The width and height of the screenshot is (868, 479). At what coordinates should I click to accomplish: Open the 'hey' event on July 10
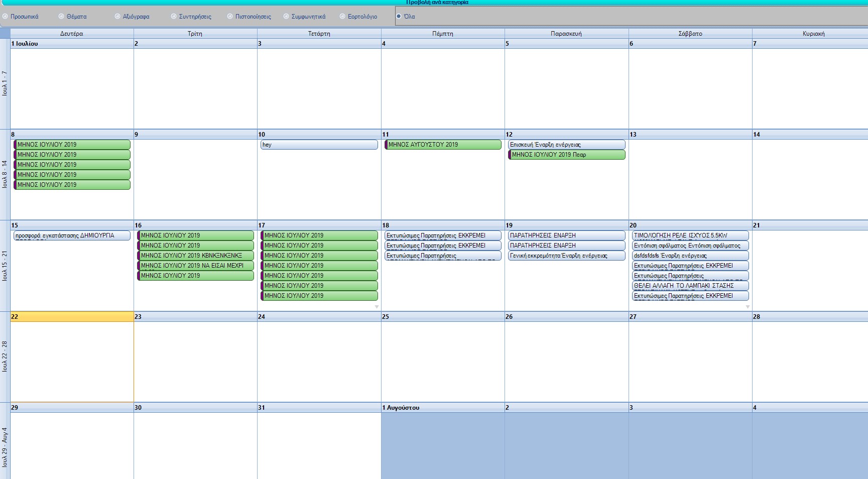(x=319, y=145)
